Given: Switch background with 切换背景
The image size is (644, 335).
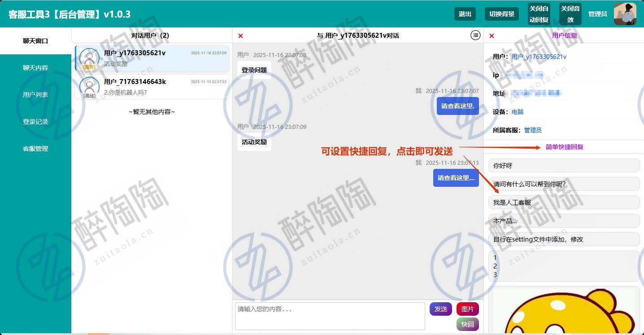Looking at the screenshot, I should [501, 14].
